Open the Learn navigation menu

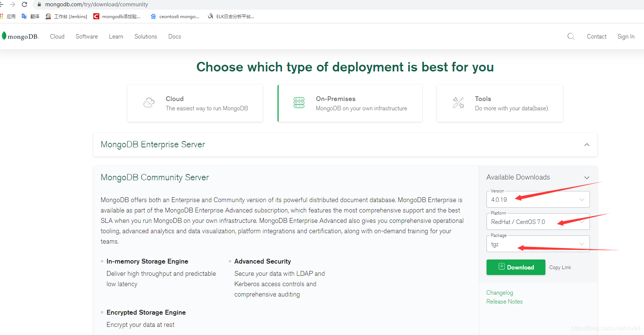[116, 36]
